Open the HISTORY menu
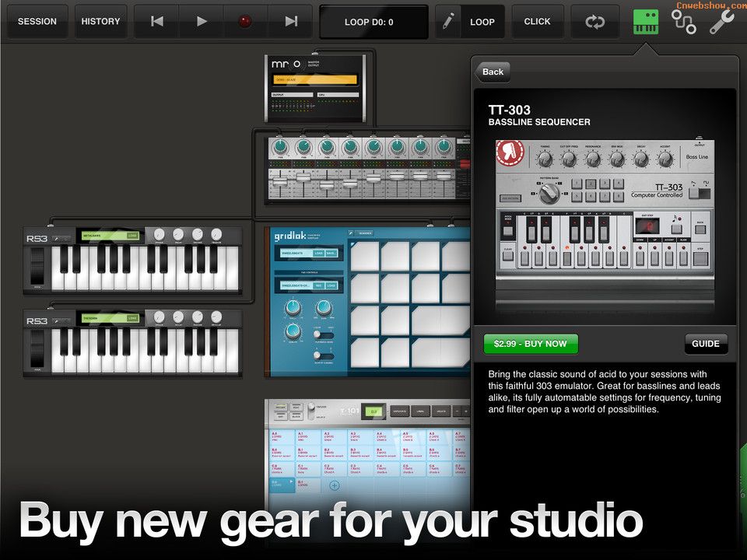Image resolution: width=747 pixels, height=560 pixels. click(100, 22)
